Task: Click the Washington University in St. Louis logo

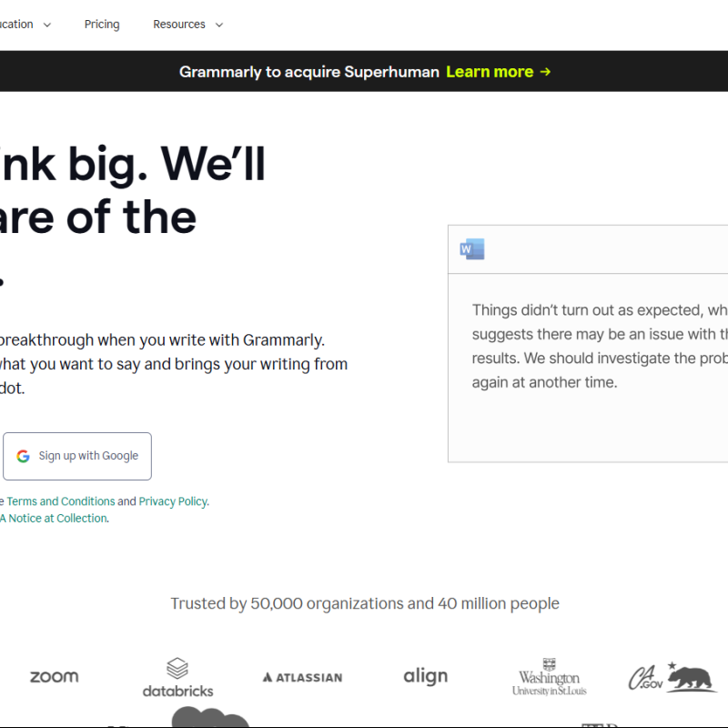Action: click(549, 677)
